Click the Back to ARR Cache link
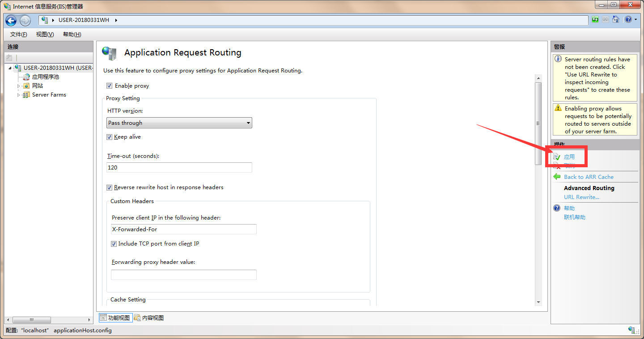The image size is (644, 339). coord(589,177)
